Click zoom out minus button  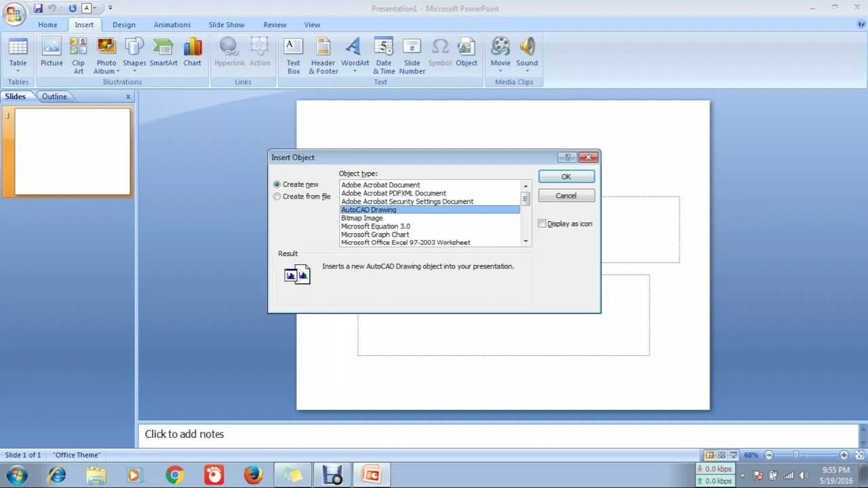(769, 455)
